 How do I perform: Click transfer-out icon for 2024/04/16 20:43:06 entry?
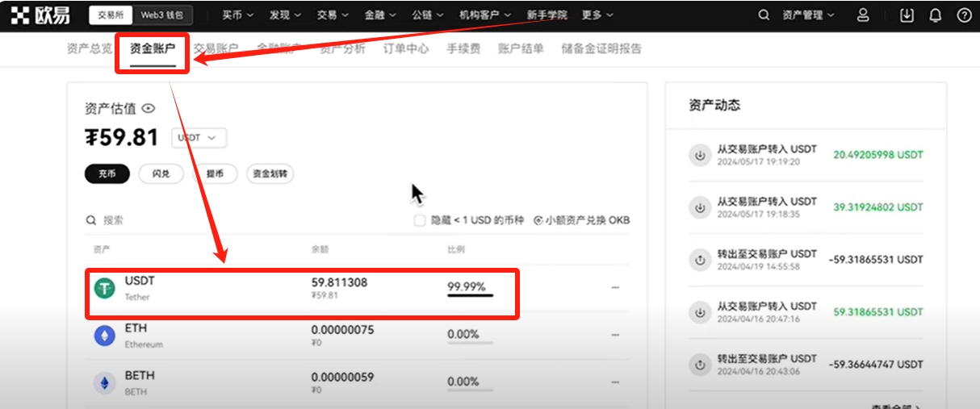point(698,365)
